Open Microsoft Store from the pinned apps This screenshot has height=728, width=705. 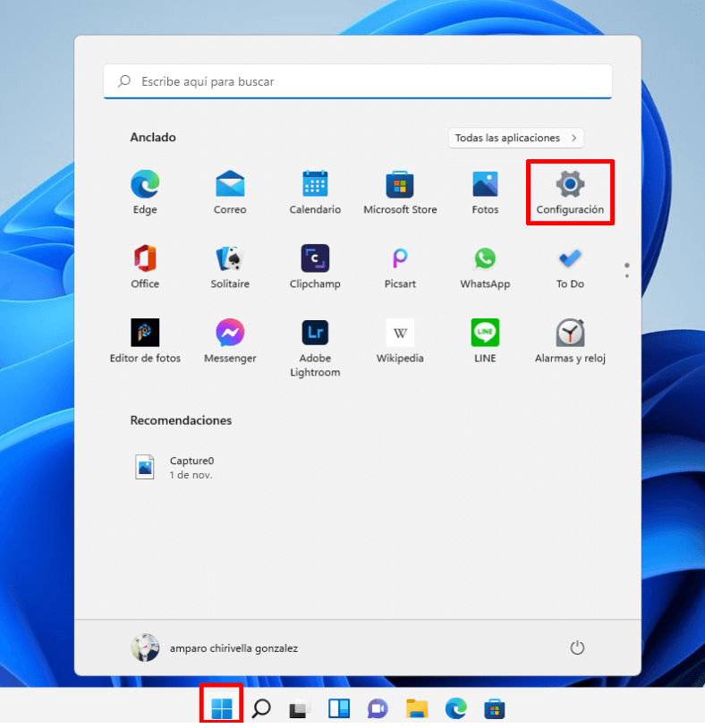point(400,192)
